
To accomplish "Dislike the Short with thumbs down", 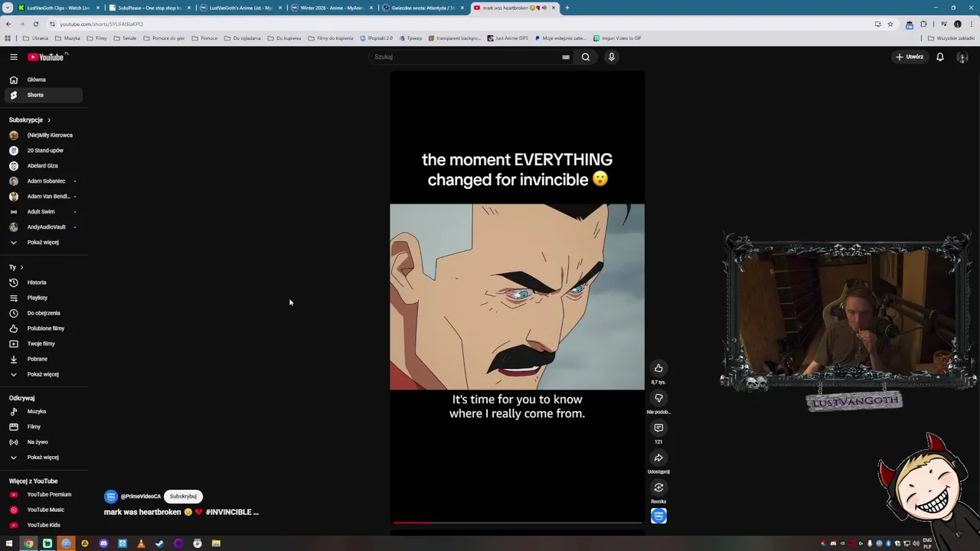I will tap(658, 398).
